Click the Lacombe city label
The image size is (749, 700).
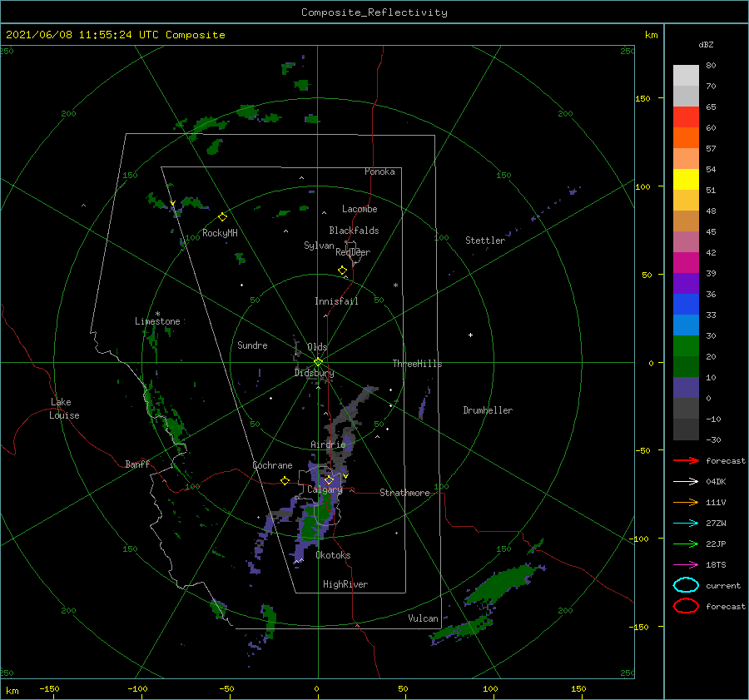360,209
